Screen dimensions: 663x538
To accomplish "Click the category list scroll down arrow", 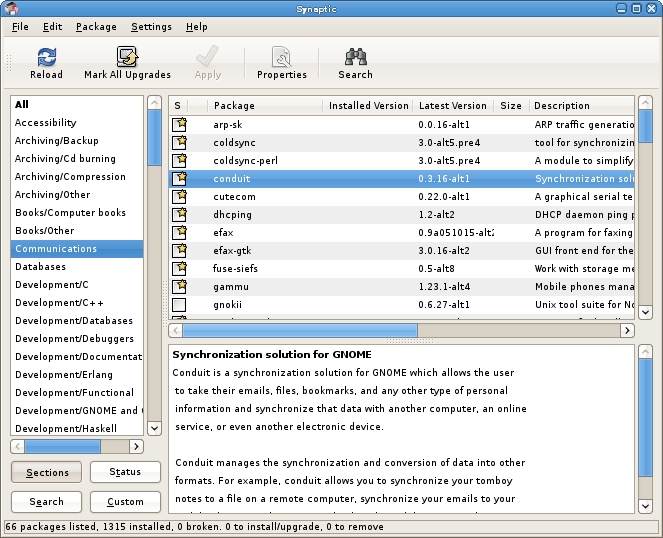I will [154, 427].
